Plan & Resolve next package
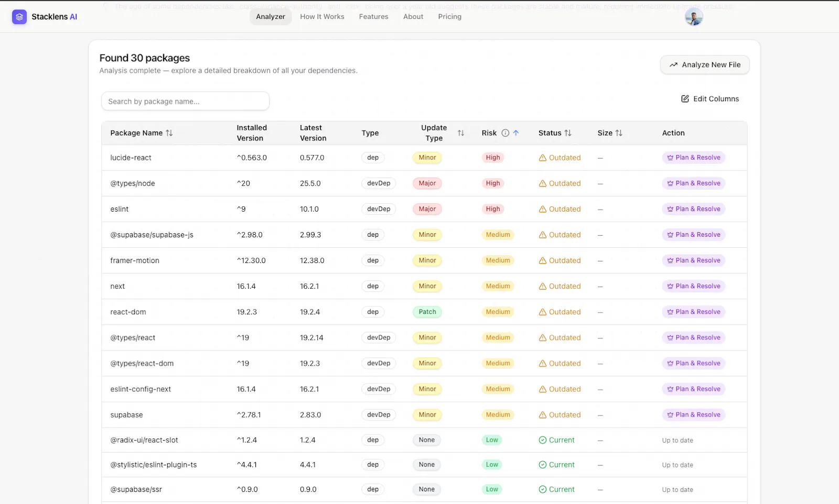The image size is (839, 504). pyautogui.click(x=693, y=286)
